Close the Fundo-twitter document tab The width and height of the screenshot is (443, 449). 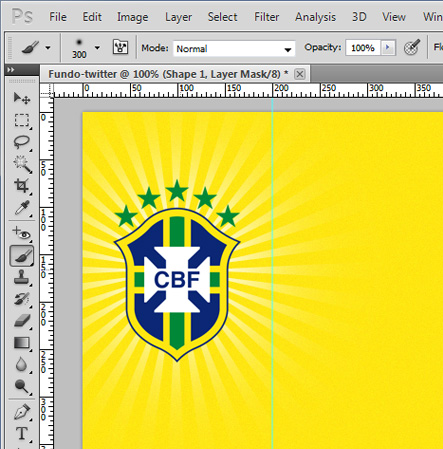click(300, 74)
